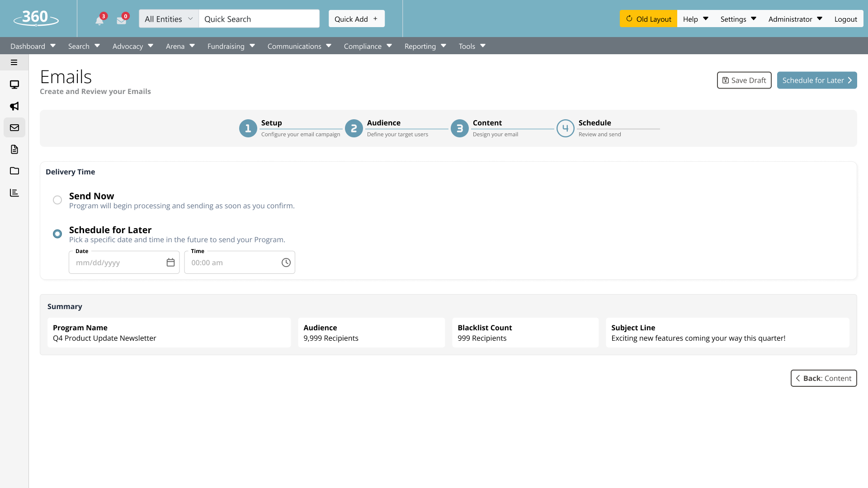Open the document icon in sidebar

click(14, 150)
